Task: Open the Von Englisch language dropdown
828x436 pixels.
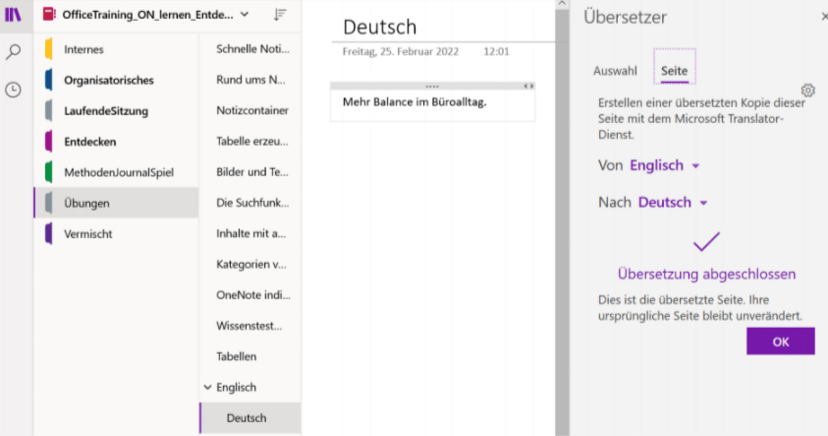Action: click(664, 165)
